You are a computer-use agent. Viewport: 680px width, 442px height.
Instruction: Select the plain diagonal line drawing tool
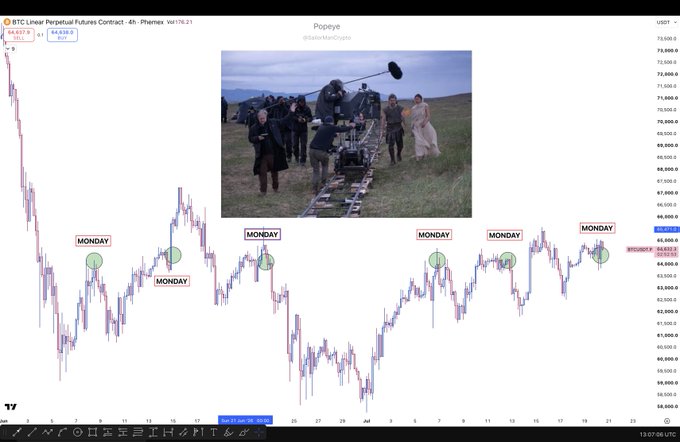(x=33, y=432)
